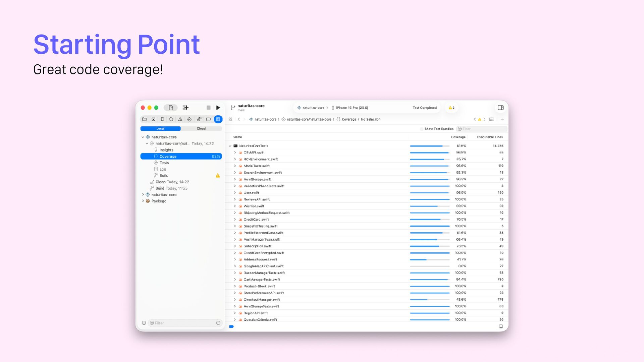The height and width of the screenshot is (362, 644).
Task: Switch to the Cloud reports segment
Action: pos(201,129)
